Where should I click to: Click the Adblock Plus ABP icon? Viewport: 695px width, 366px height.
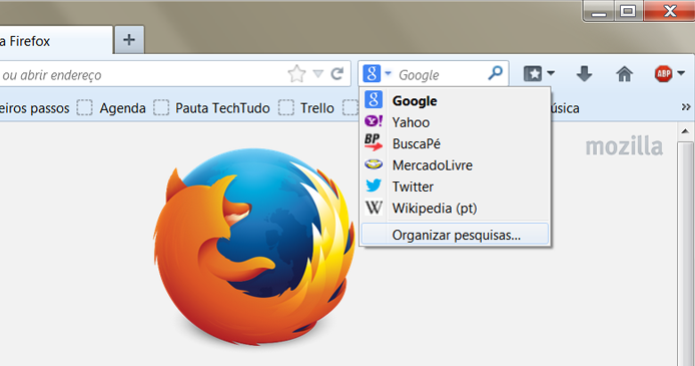tap(664, 74)
